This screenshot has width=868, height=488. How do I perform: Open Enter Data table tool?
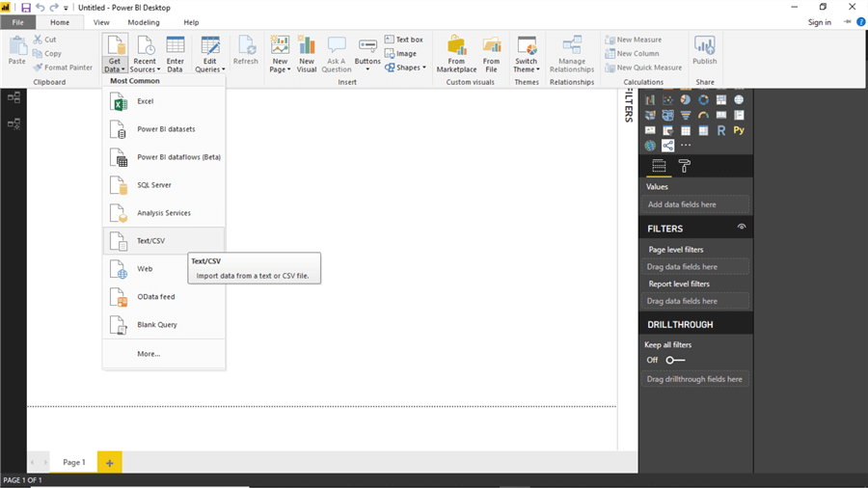click(175, 54)
